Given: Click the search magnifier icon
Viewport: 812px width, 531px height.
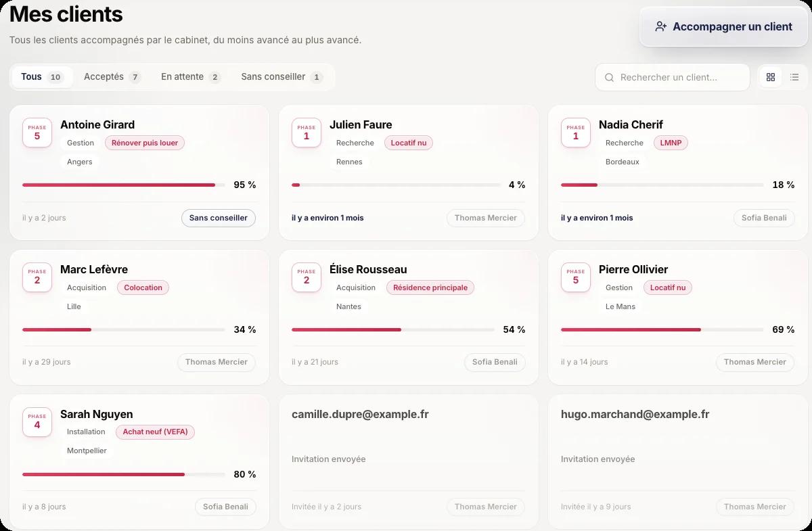Looking at the screenshot, I should [609, 77].
